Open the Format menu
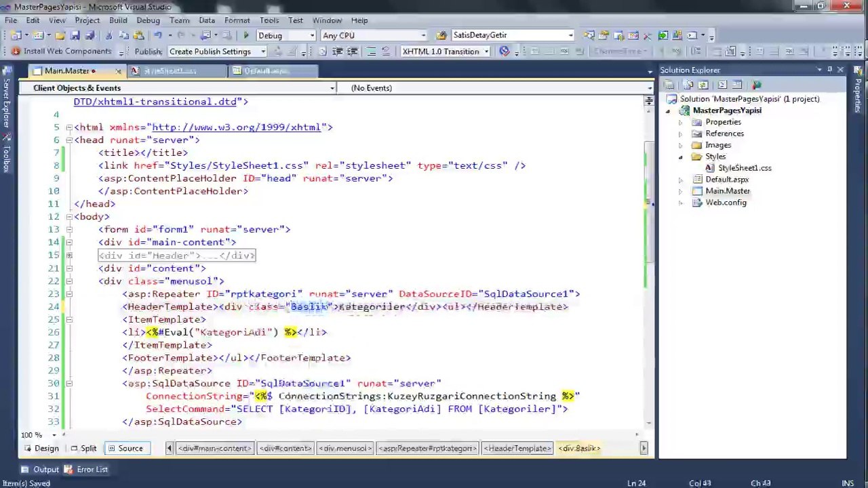This screenshot has height=488, width=868. pos(237,20)
